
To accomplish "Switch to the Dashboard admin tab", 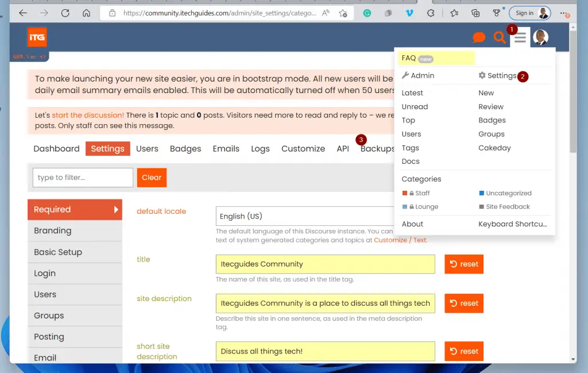I will click(57, 149).
